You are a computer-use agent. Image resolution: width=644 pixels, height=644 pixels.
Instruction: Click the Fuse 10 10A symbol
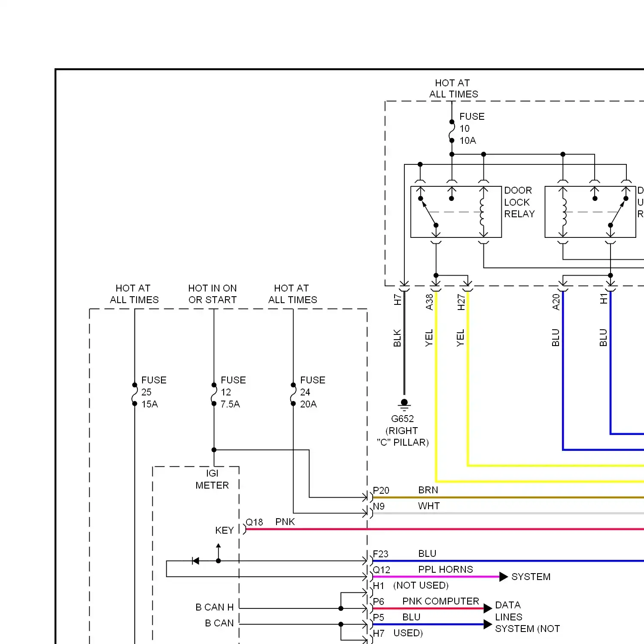pyautogui.click(x=452, y=131)
